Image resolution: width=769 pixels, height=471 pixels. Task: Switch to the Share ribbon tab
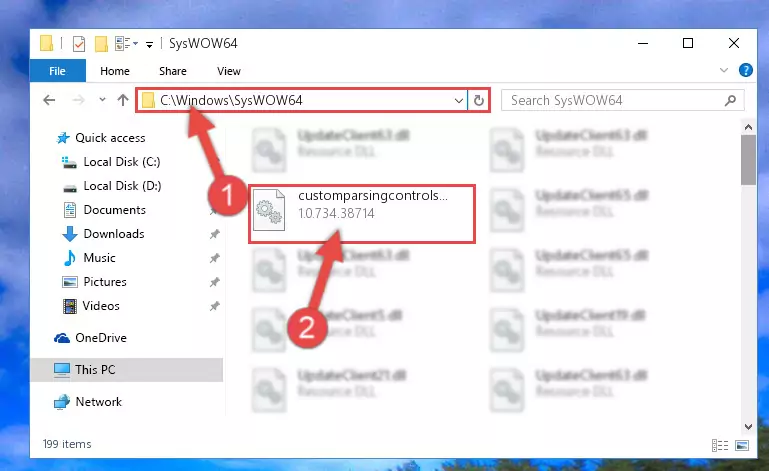pyautogui.click(x=173, y=71)
